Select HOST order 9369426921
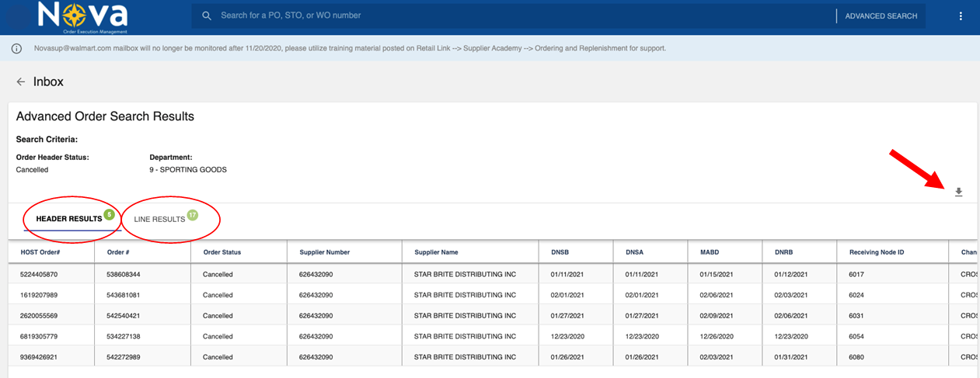The width and height of the screenshot is (980, 378). coord(39,357)
